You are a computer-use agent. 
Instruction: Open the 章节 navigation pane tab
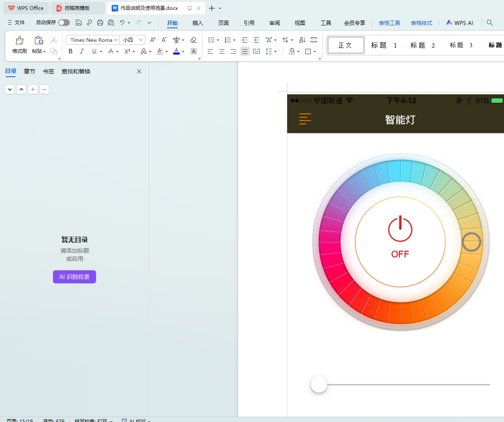pos(30,71)
